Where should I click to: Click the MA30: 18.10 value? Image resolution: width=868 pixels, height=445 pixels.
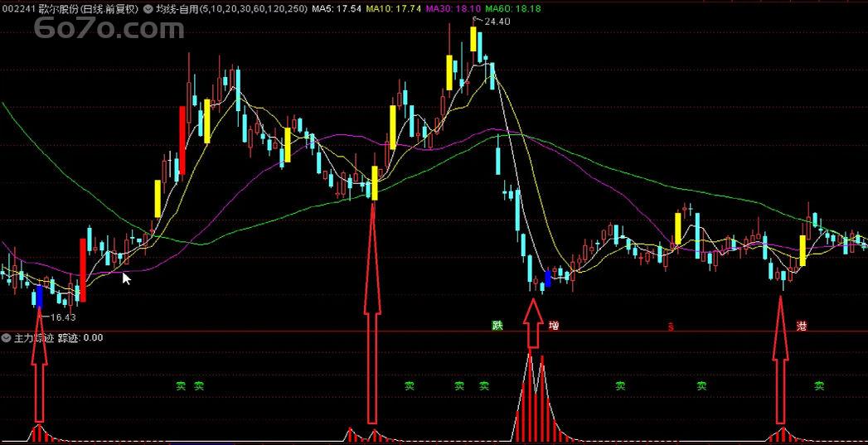[453, 9]
